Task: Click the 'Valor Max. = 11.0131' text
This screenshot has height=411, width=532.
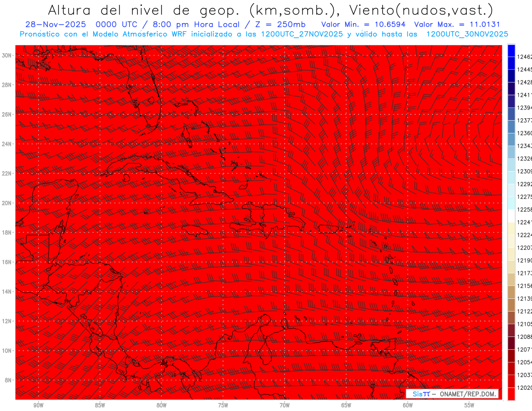Action: [457, 24]
